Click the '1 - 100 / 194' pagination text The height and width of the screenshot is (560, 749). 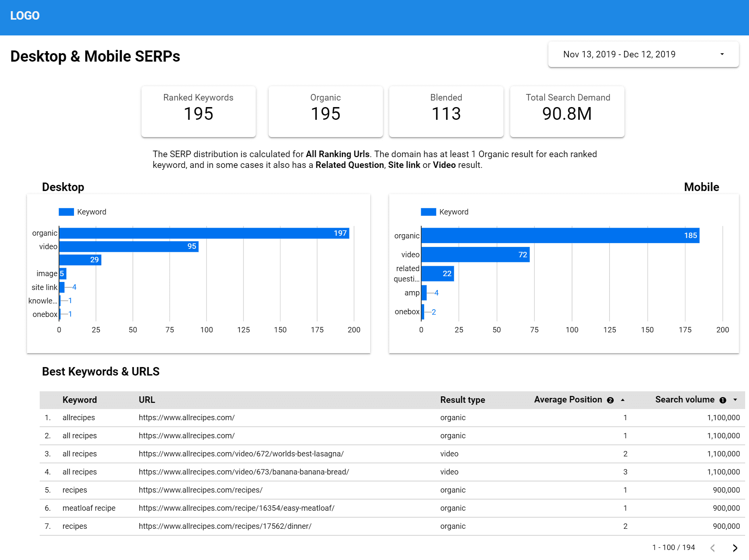click(673, 547)
